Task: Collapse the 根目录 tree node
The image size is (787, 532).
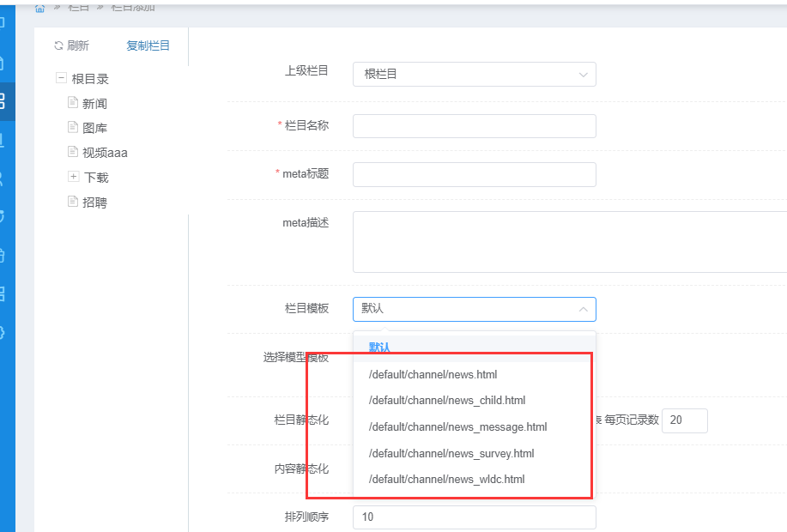Action: 61,78
